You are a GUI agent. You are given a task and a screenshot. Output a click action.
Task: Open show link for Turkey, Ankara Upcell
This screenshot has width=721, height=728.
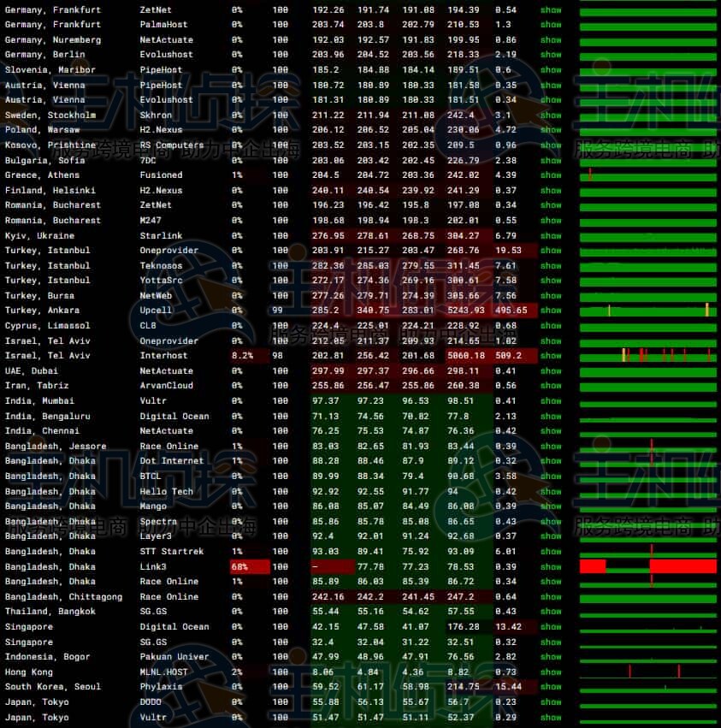pos(551,311)
